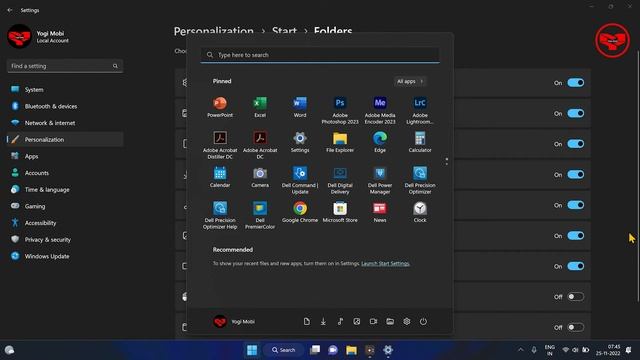Screen dimensions: 640x360
Task: Open System settings category
Action: click(x=65, y=89)
